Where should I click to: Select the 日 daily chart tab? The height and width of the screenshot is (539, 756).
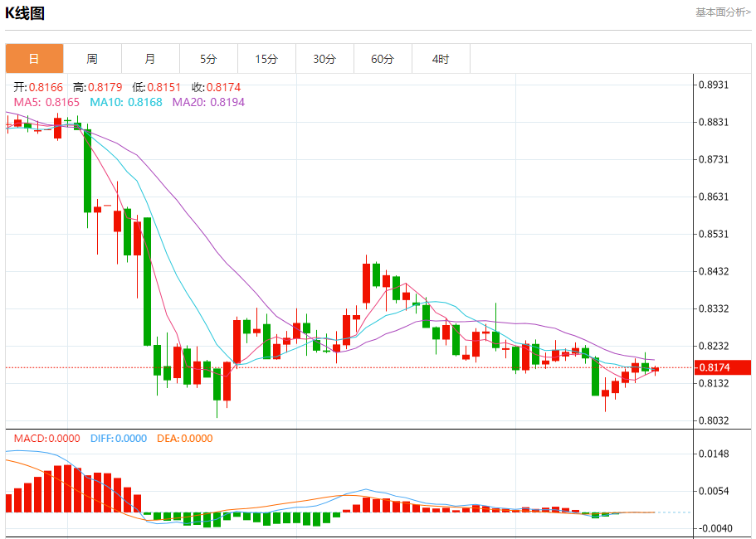[34, 59]
